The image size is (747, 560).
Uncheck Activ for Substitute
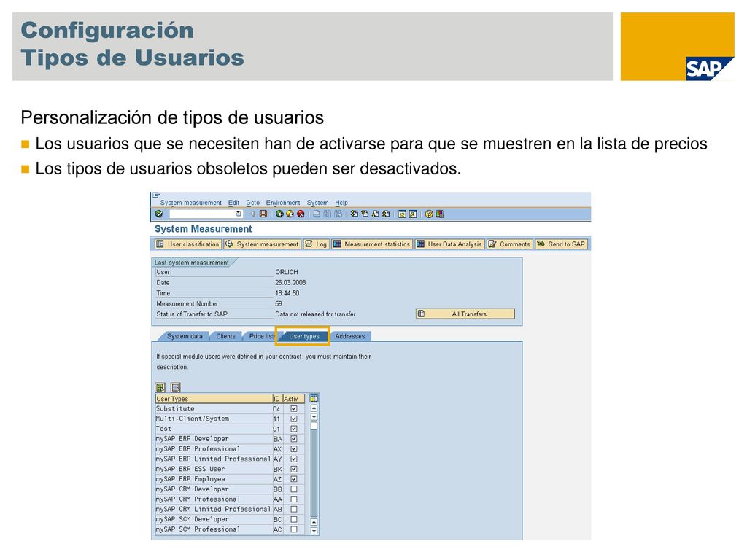click(294, 408)
